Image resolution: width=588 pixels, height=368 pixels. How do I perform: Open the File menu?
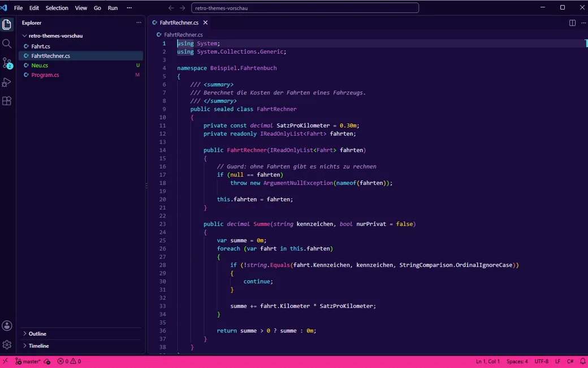(18, 8)
